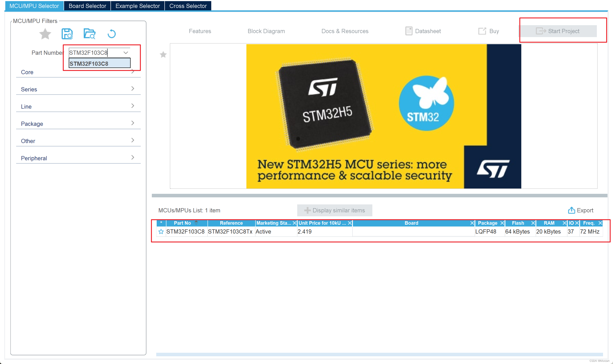
Task: Expand the Peripheral filter section
Action: (x=78, y=158)
